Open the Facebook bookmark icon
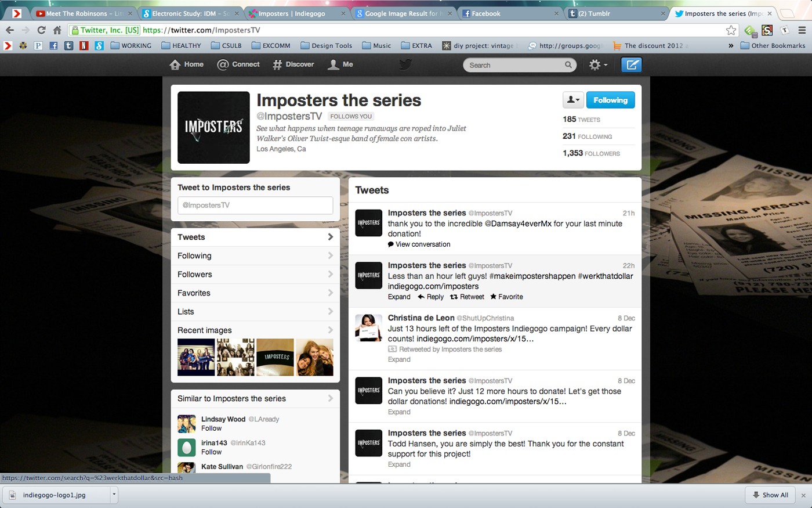This screenshot has height=508, width=812. point(53,45)
